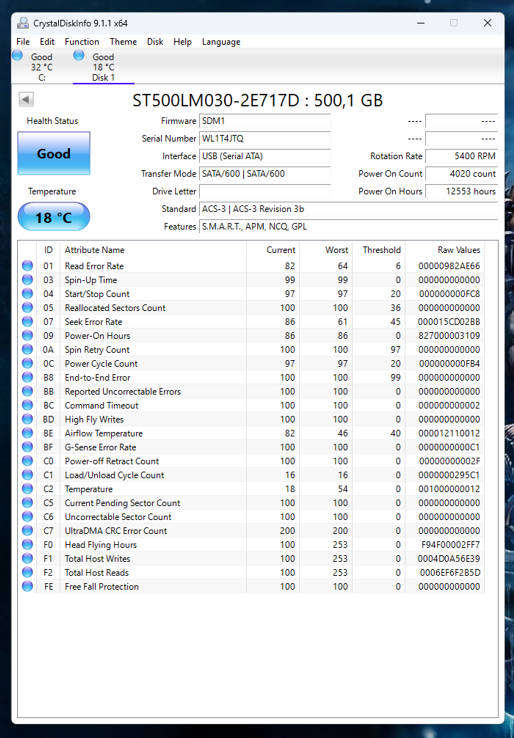Click raw value 827000003109
This screenshot has height=738, width=514.
[x=449, y=336]
